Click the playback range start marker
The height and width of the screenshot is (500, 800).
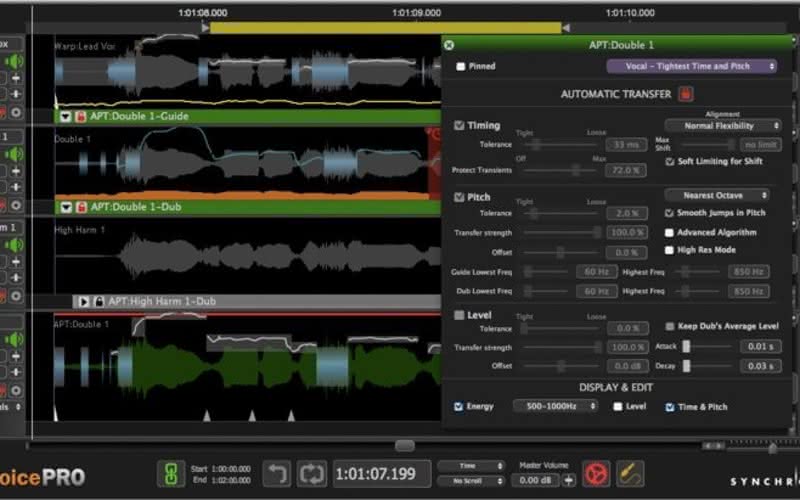tap(205, 28)
